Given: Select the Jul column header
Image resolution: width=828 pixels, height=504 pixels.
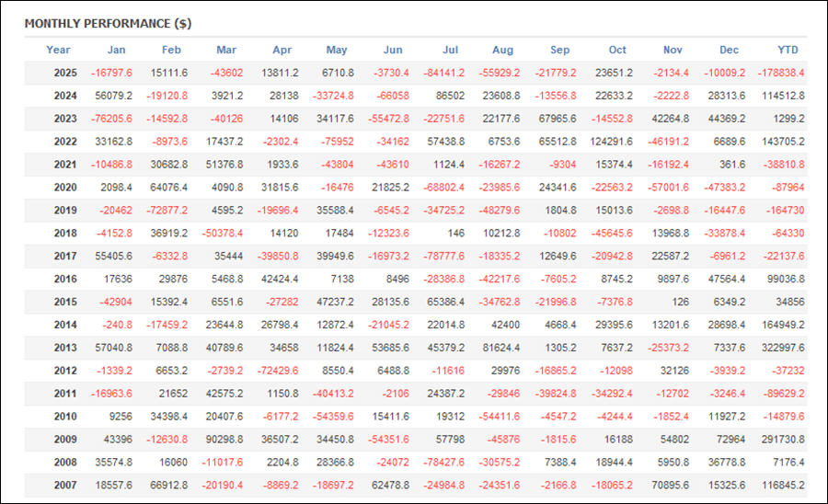Looking at the screenshot, I should coord(451,50).
